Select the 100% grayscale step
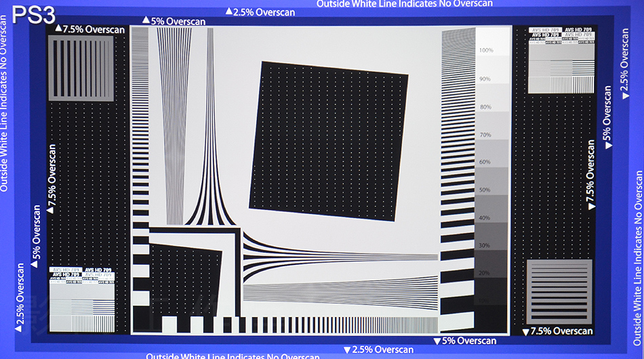 click(x=493, y=41)
